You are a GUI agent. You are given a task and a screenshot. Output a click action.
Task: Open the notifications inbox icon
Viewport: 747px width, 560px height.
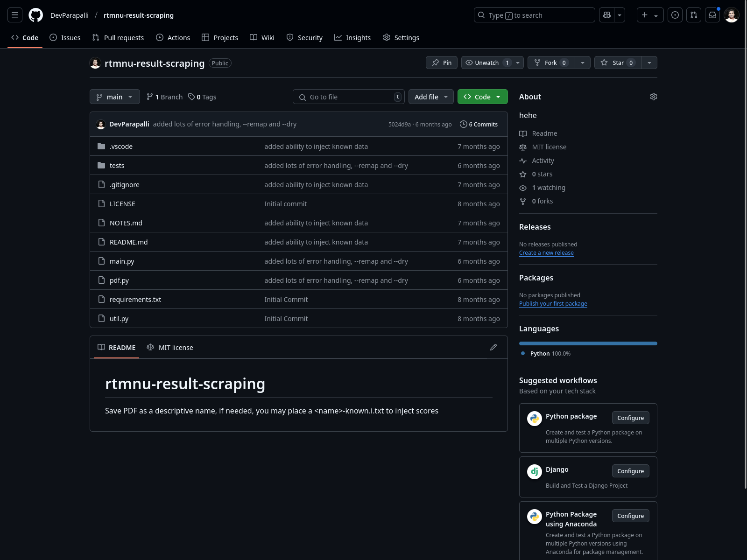[712, 15]
